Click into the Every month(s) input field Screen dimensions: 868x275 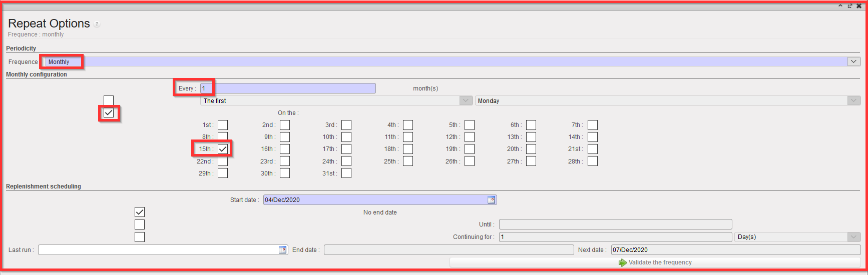click(x=288, y=88)
